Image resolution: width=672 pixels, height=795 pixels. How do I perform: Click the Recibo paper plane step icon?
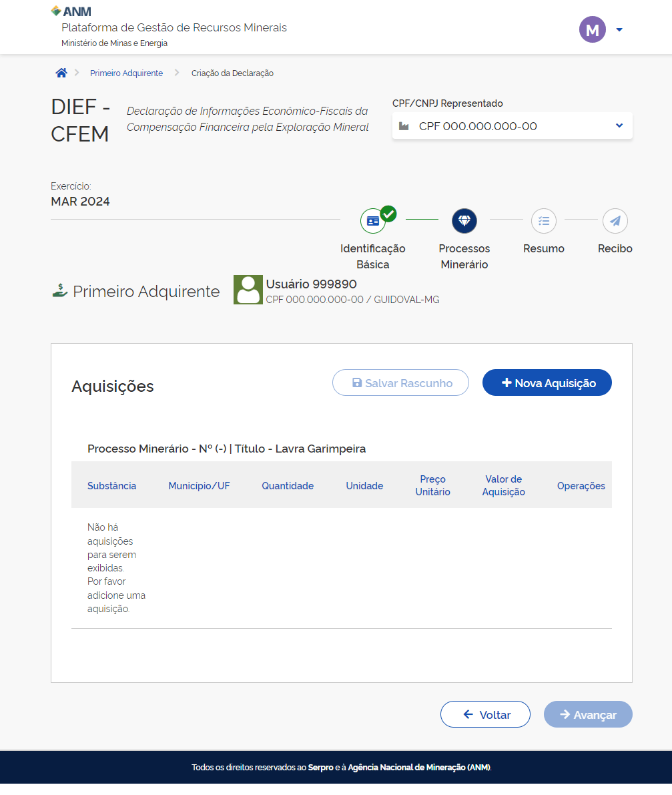615,221
